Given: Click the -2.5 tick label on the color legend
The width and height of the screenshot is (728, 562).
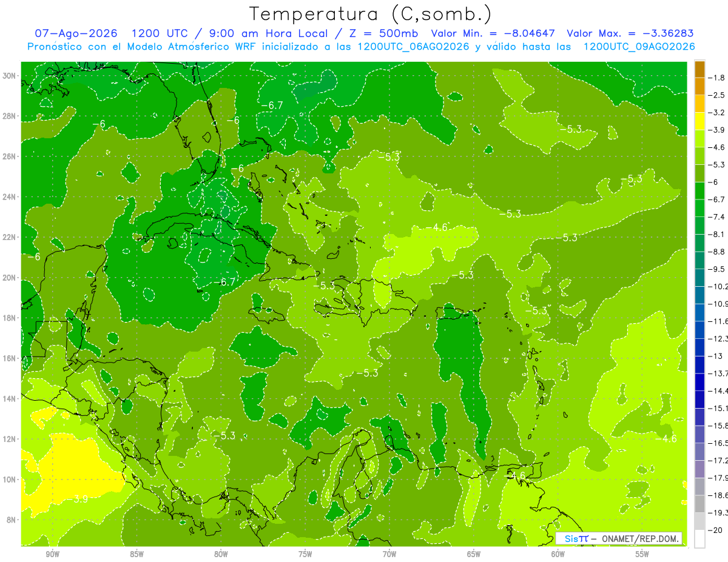Looking at the screenshot, I should coord(717,95).
